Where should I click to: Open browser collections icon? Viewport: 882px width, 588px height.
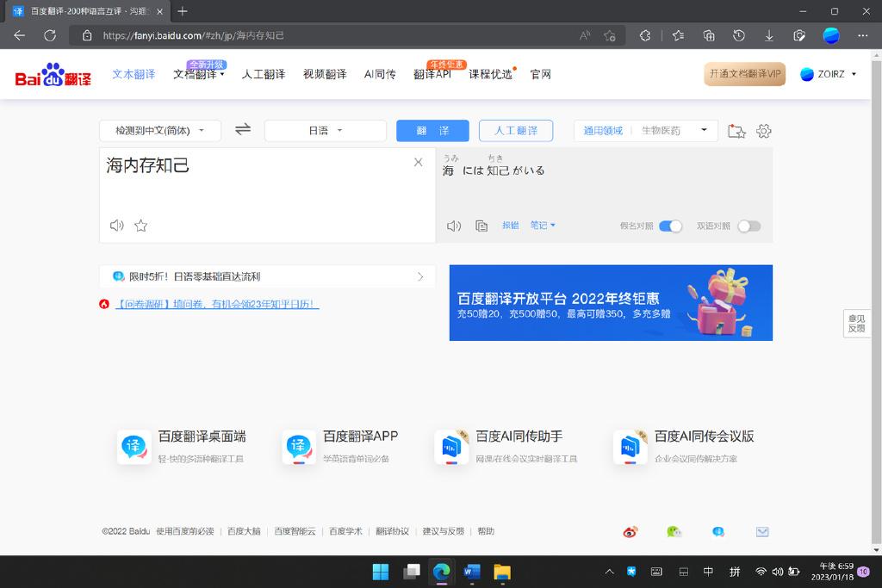pos(709,35)
